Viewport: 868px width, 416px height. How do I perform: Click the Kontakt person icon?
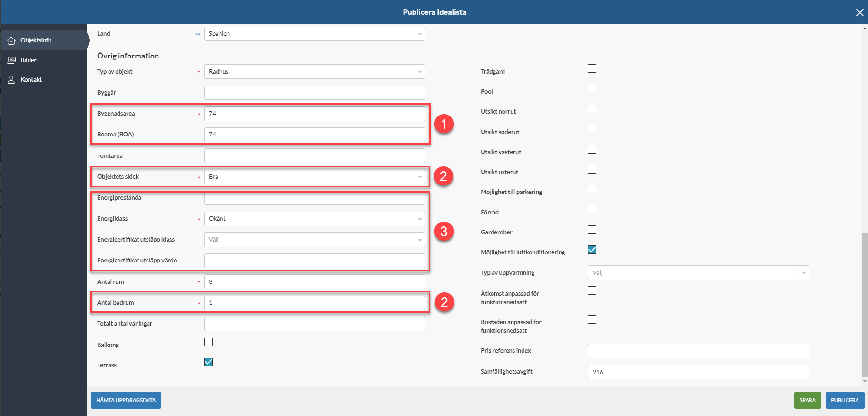tap(11, 79)
